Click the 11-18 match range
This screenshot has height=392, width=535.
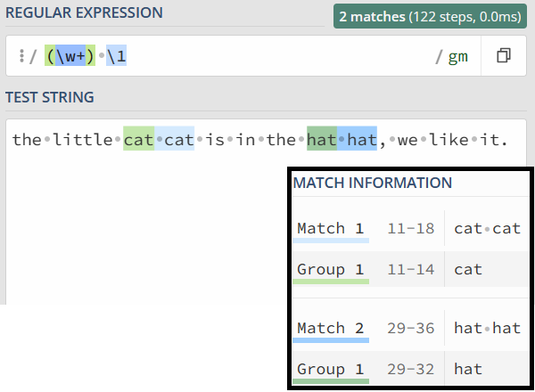coord(410,228)
